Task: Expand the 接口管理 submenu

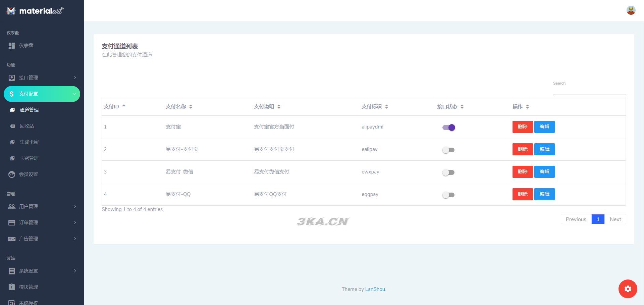Action: (x=75, y=78)
